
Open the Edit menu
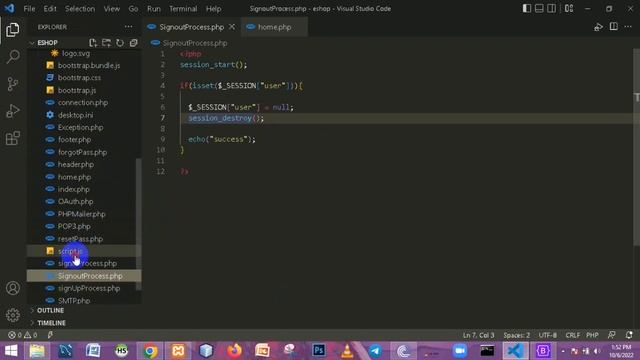tap(50, 9)
